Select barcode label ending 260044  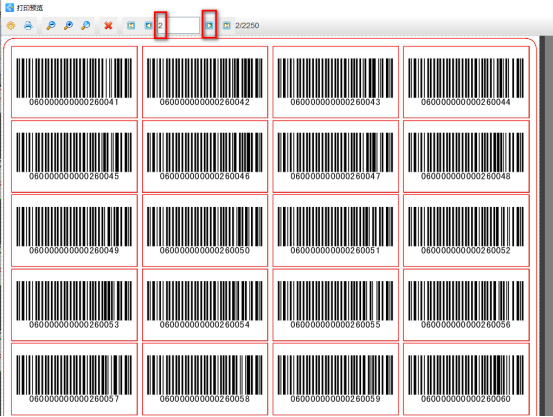(x=466, y=82)
